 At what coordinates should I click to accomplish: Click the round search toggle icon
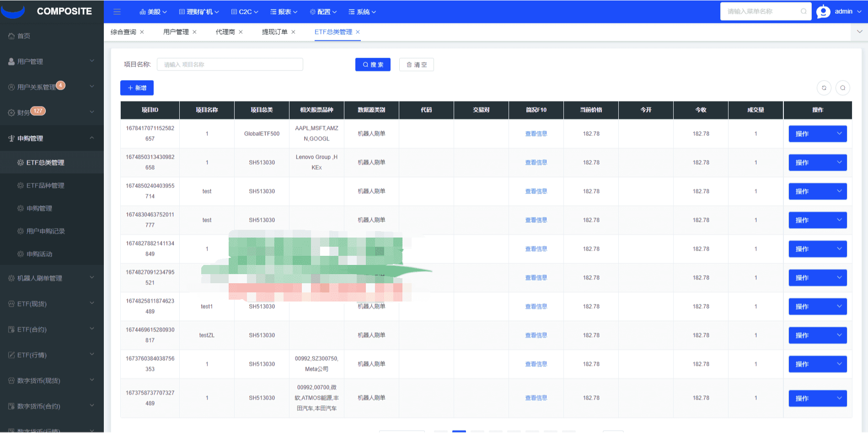point(842,88)
